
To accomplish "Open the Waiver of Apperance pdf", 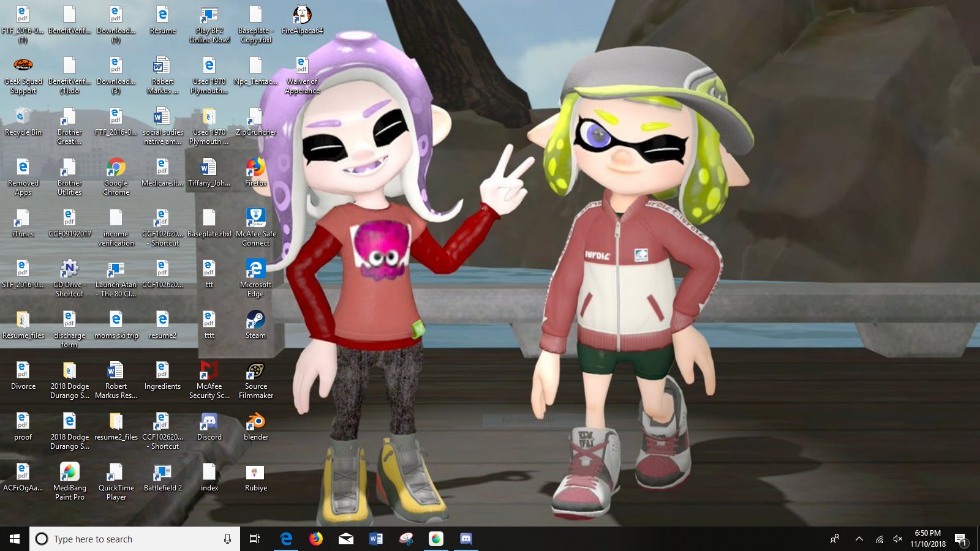I will [x=302, y=75].
